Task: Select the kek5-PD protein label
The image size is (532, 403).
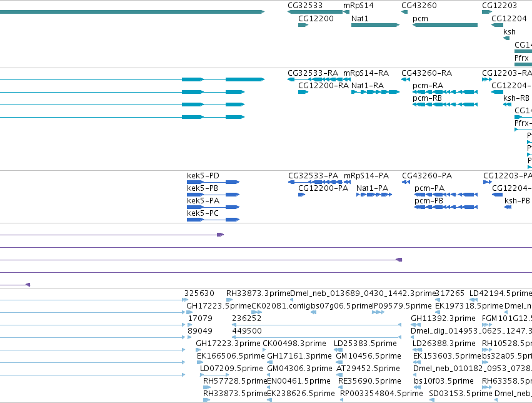Action: (x=203, y=176)
